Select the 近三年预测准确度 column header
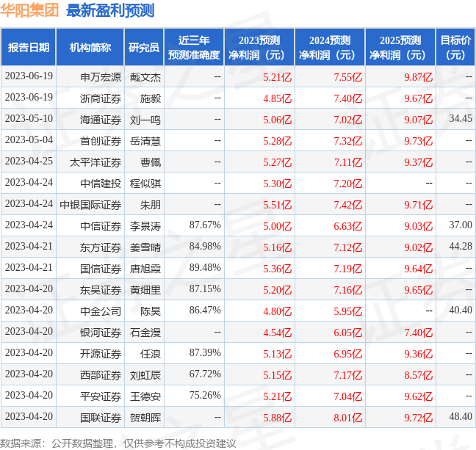 pos(194,47)
